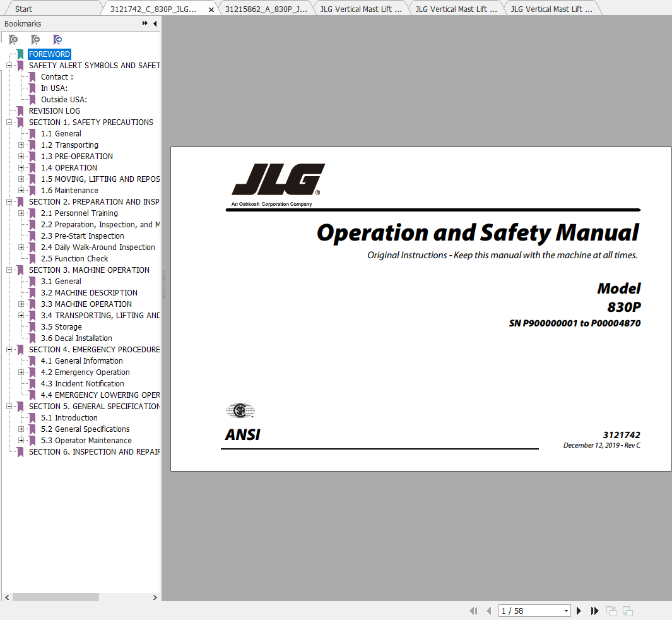The width and height of the screenshot is (672, 620).
Task: Open the 2.5 Function Check bookmark
Action: pos(74,259)
